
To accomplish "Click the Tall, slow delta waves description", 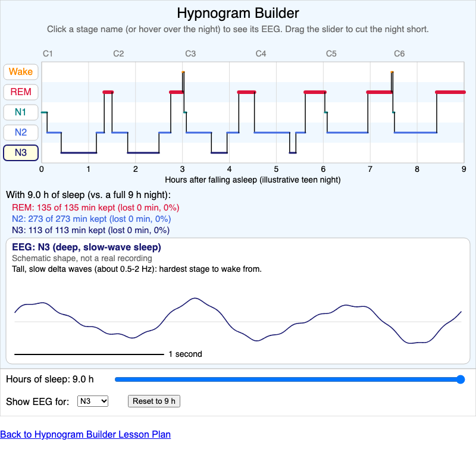I will tap(137, 269).
